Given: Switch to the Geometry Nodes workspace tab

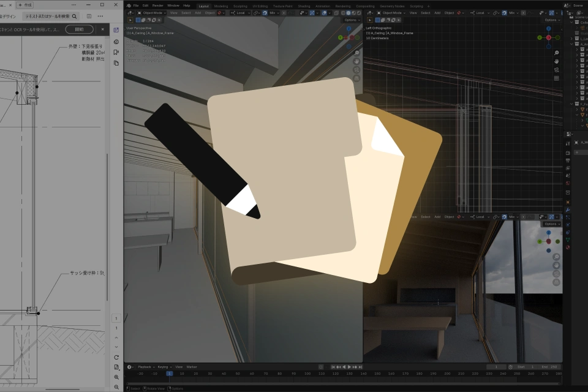Looking at the screenshot, I should point(392,6).
